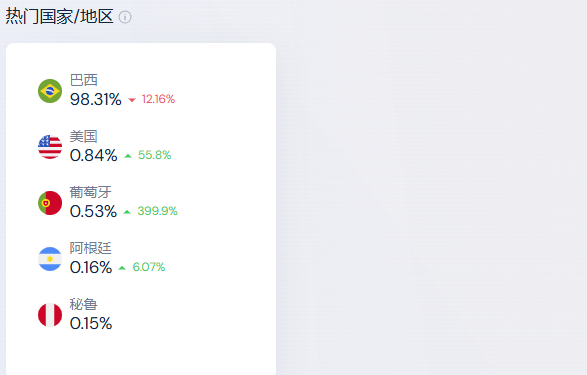Click the red down arrow next to 12.16%

coord(132,100)
